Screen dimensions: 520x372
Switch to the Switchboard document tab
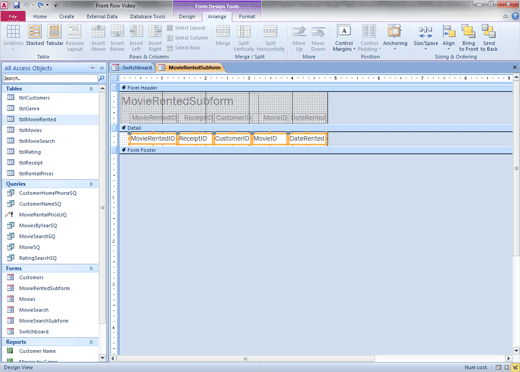(133, 68)
